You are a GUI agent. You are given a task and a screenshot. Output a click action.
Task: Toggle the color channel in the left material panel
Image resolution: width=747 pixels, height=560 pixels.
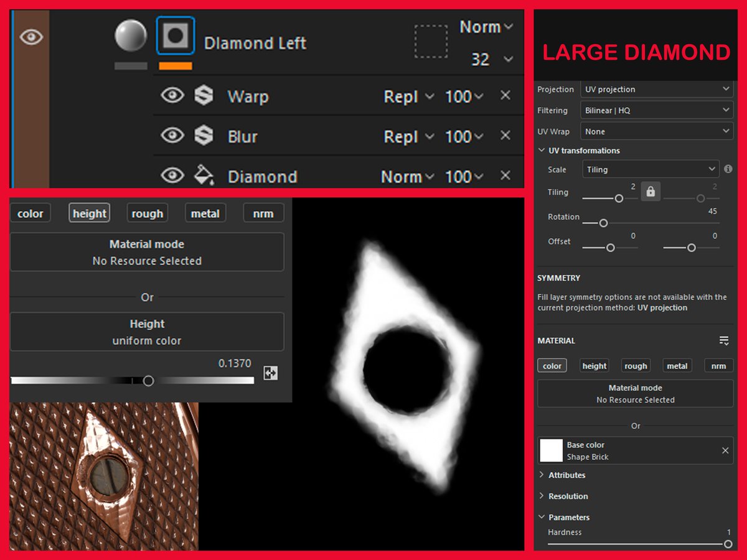tap(31, 213)
